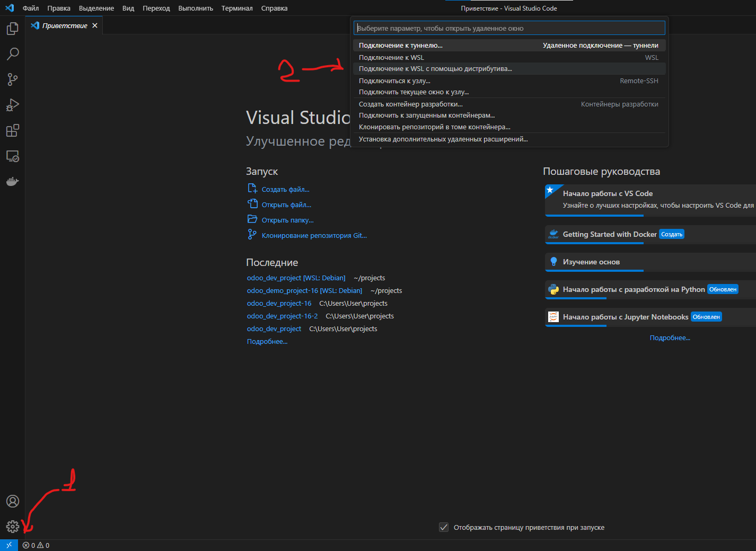The width and height of the screenshot is (756, 551).
Task: Choose Подключить к запущенным контейнерам option
Action: pyautogui.click(x=509, y=115)
